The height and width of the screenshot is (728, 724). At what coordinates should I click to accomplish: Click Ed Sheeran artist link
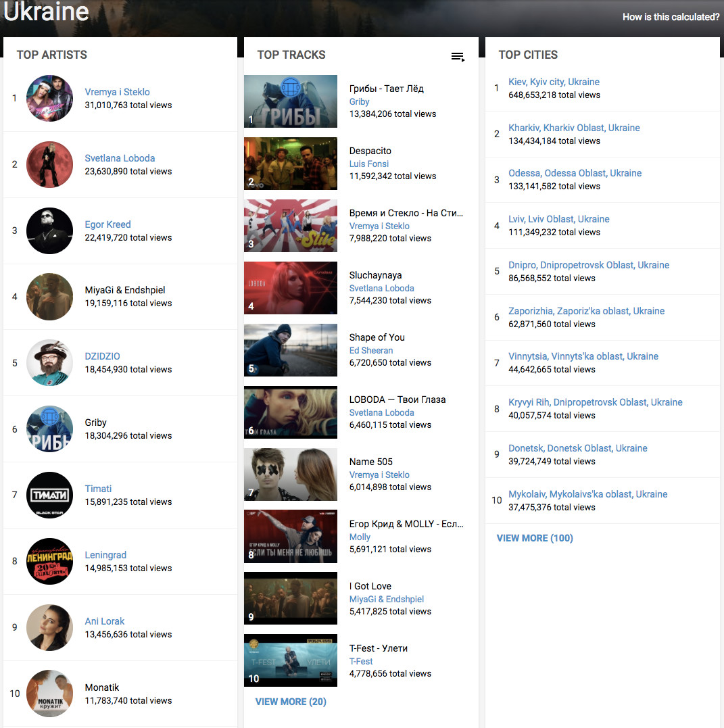[371, 351]
